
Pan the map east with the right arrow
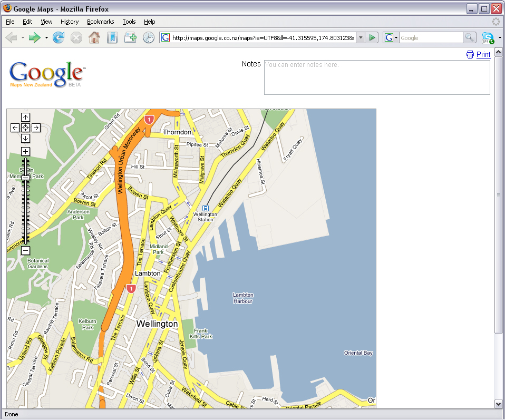(x=36, y=128)
